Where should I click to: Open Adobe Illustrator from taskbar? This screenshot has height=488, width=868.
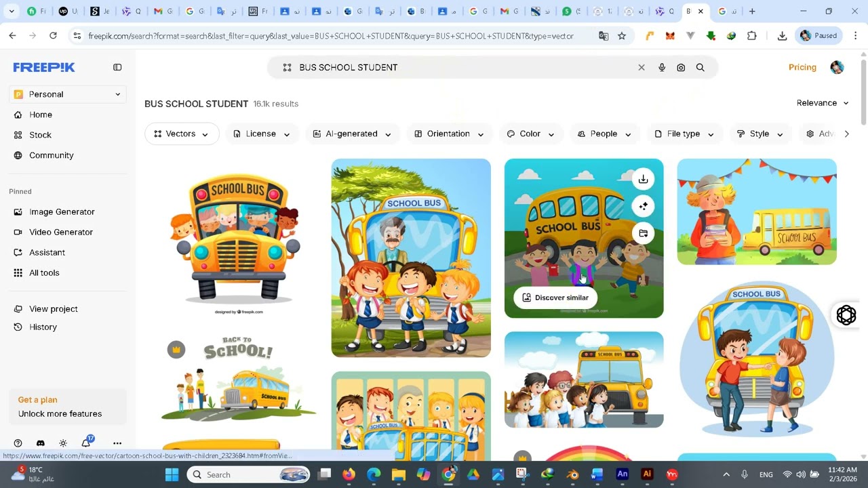pos(647,474)
